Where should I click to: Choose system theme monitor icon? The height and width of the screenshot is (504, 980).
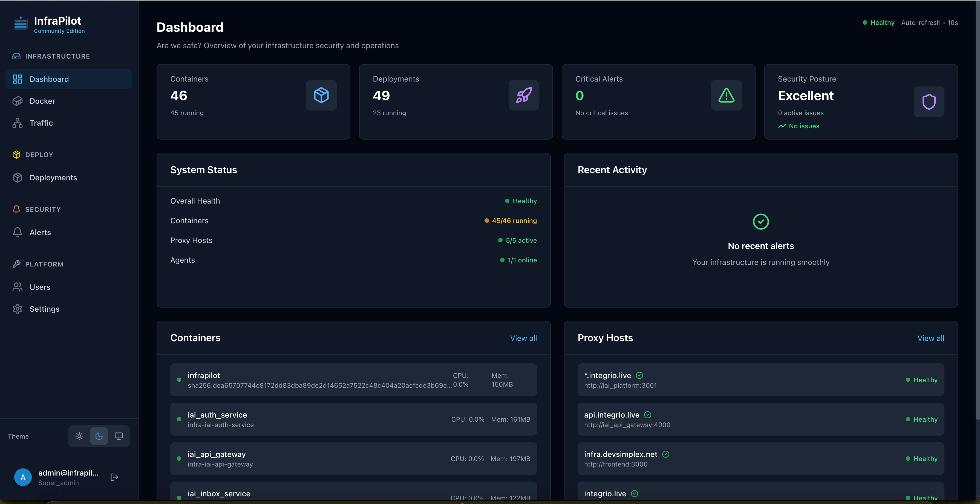[119, 436]
